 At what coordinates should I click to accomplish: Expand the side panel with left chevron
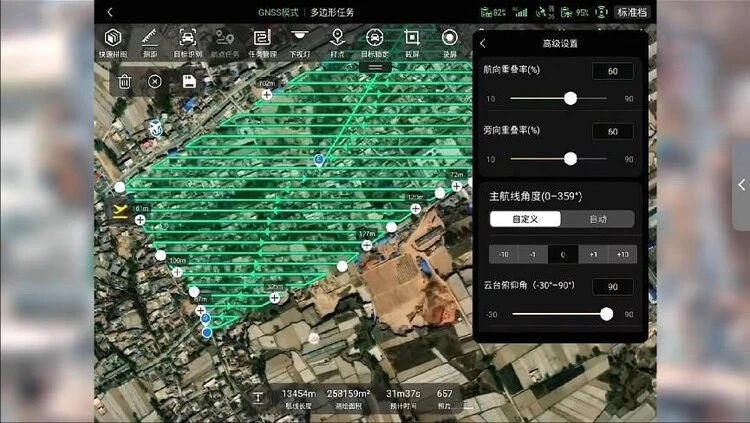(x=741, y=185)
